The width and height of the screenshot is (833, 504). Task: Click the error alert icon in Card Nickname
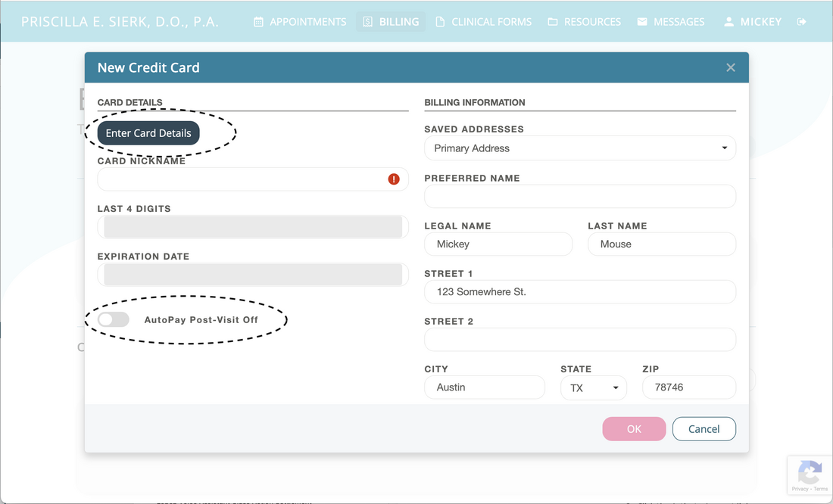(x=393, y=179)
